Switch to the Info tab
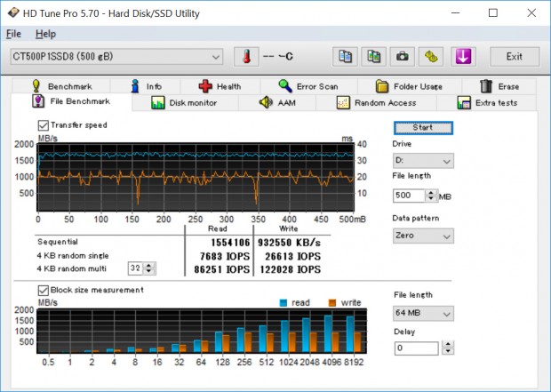 click(146, 86)
